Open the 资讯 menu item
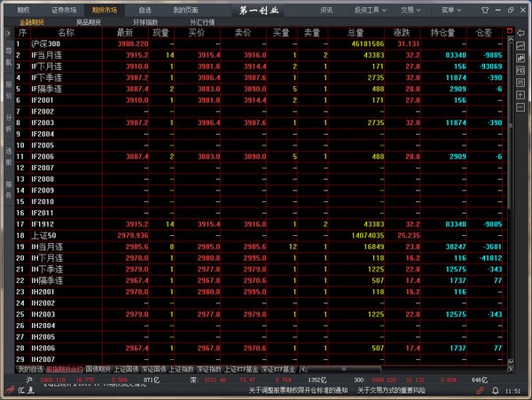 [326, 10]
